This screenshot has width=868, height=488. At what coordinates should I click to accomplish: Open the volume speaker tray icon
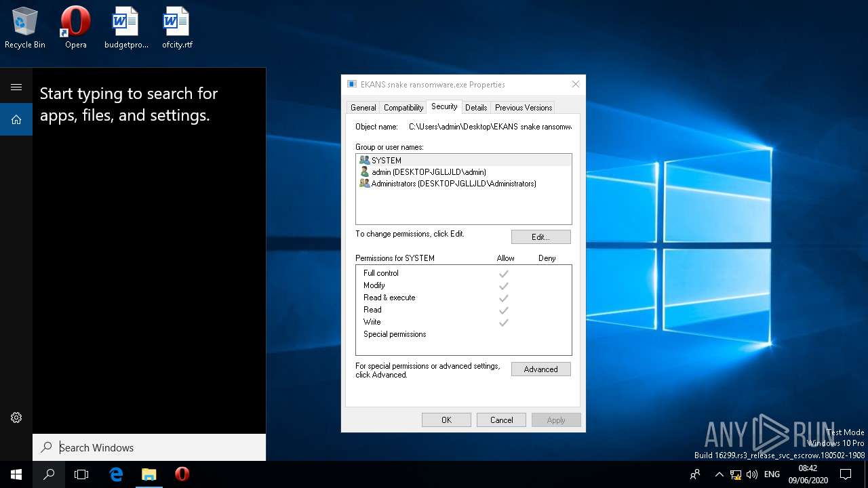point(752,474)
